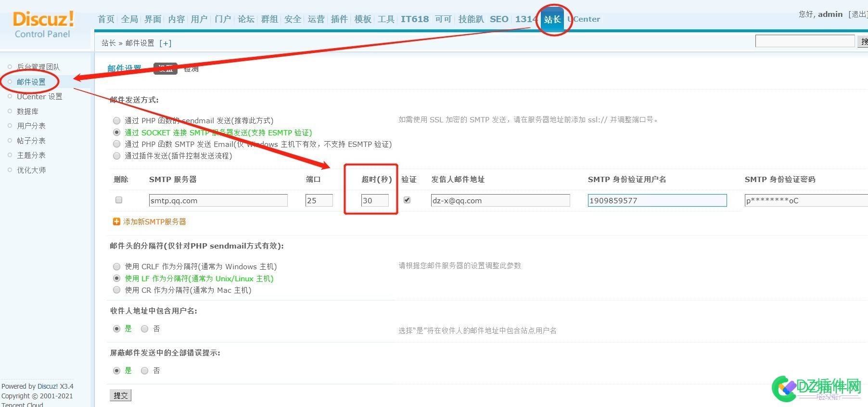Open the 模板 menu
Viewport: 868px width, 407px height.
(x=363, y=19)
